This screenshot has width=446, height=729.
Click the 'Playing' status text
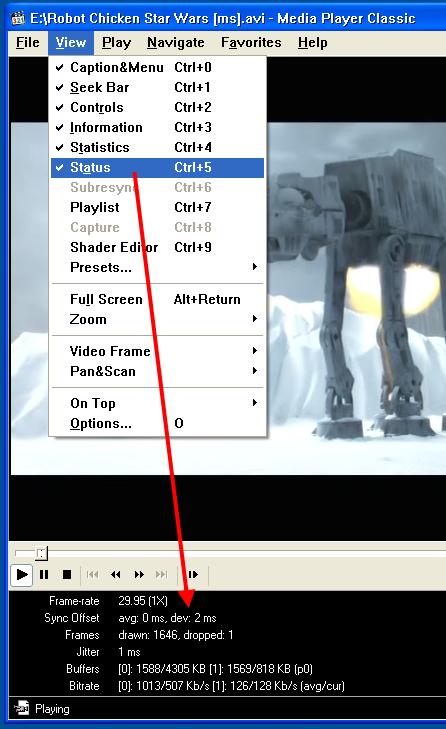(x=52, y=709)
